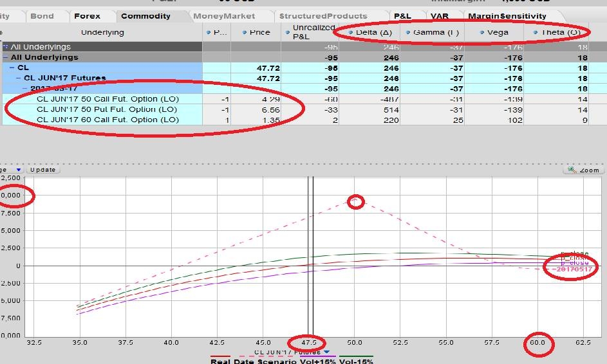Collapse the CL JUN'17 Futures node
This screenshot has width=607, height=364.
19,78
